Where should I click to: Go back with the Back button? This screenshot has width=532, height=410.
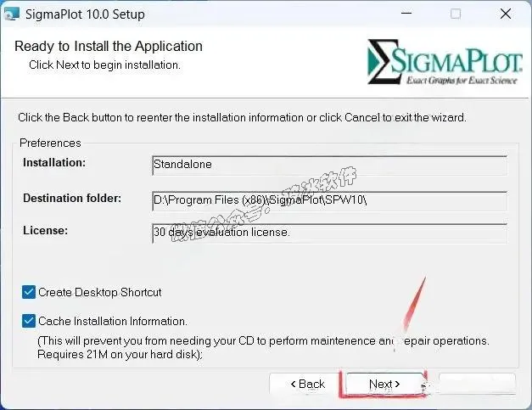point(307,384)
